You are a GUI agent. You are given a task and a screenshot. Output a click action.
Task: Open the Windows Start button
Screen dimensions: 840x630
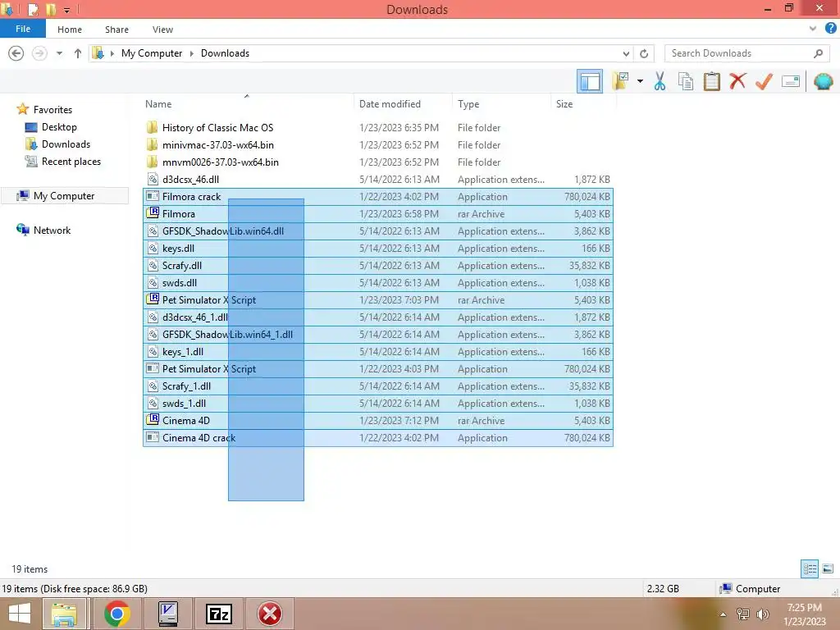(x=20, y=614)
